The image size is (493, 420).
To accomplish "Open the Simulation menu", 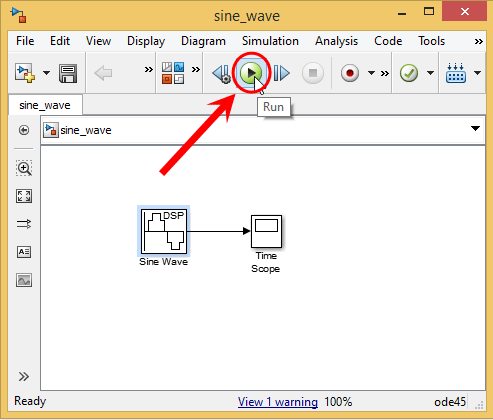I will coord(270,41).
